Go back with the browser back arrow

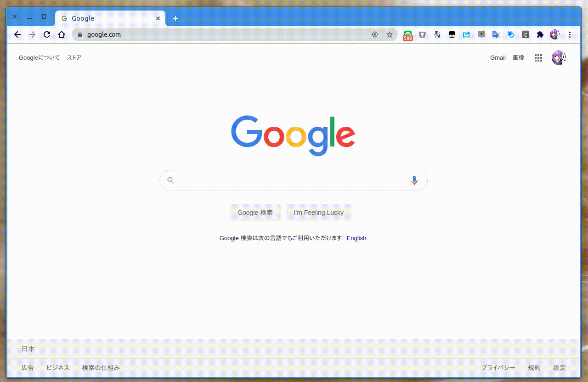pyautogui.click(x=17, y=34)
